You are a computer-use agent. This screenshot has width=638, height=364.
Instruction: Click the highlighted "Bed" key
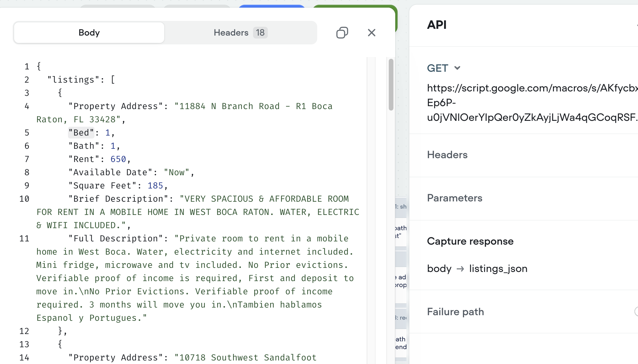pos(81,133)
